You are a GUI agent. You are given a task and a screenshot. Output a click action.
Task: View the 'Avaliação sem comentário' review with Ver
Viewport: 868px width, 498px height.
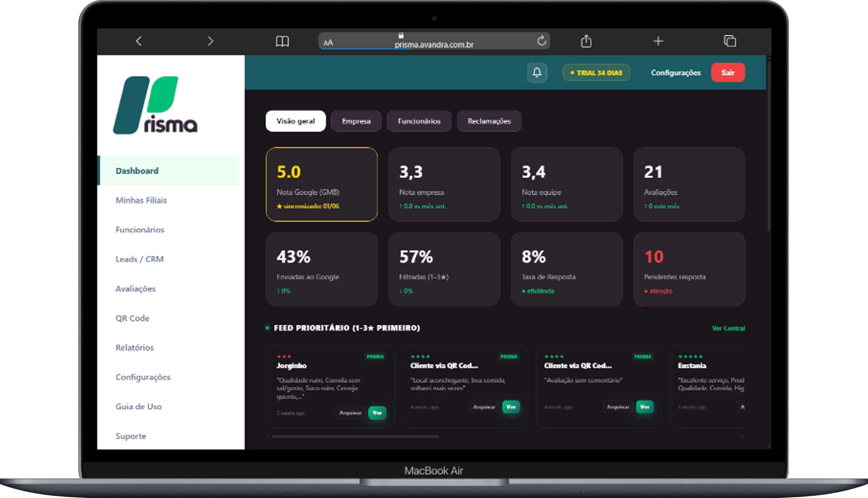644,407
